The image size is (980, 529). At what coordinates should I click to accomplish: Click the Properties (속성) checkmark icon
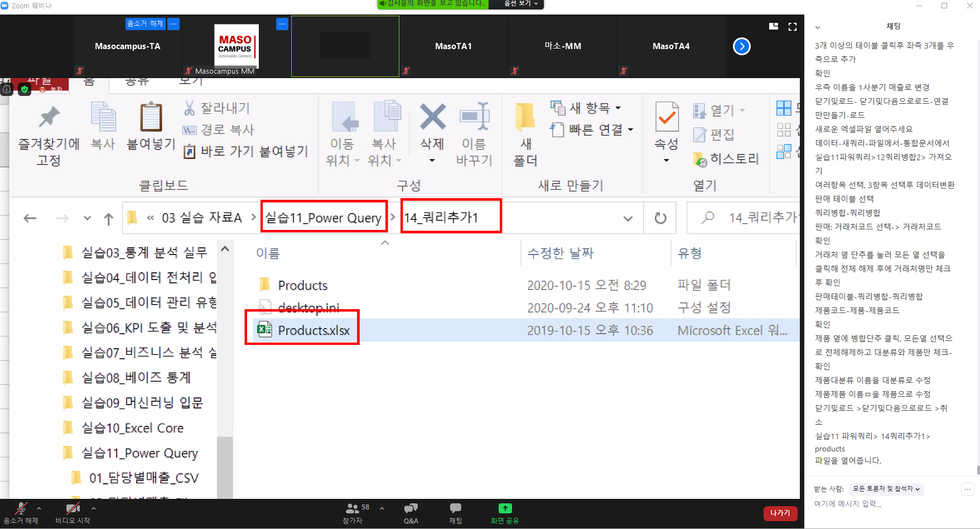point(667,117)
